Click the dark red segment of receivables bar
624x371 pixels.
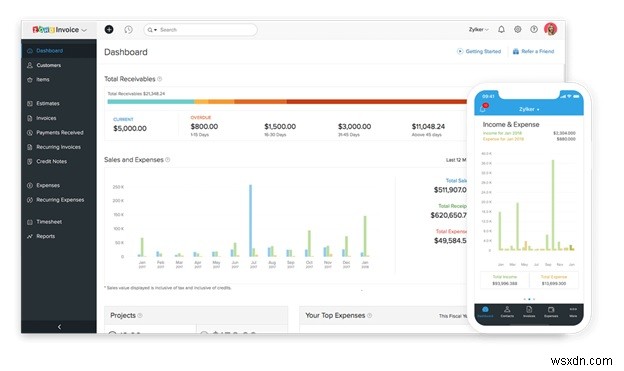(376, 102)
